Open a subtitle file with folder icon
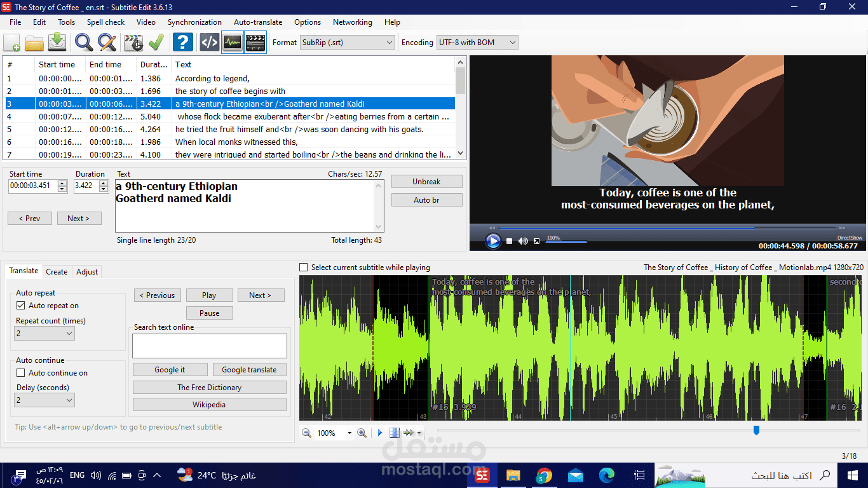 34,43
